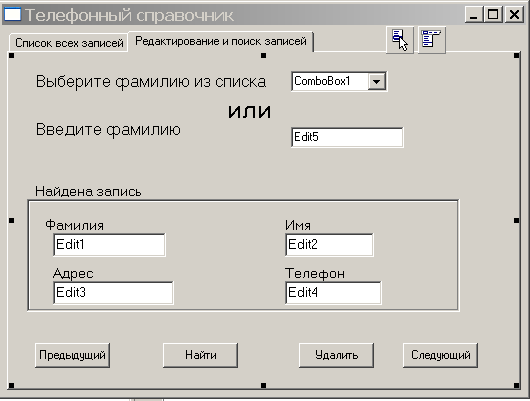This screenshot has height=401, width=530.
Task: Click the Edit1 field under Фамилия
Action: 110,244
